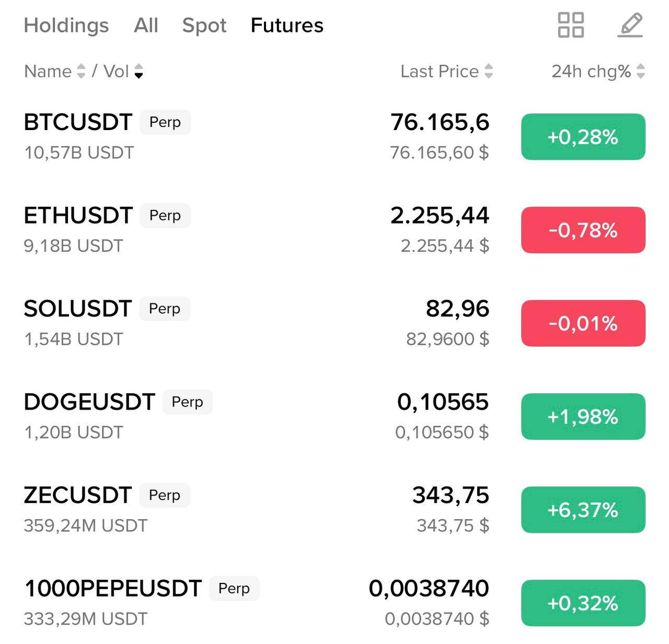669x644 pixels.
Task: Tap the Perp tag beside SOLUSDT
Action: [165, 309]
